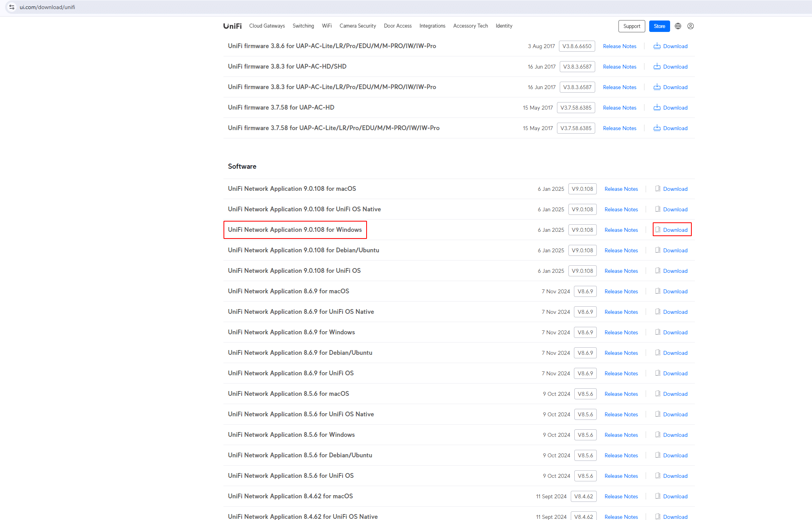This screenshot has height=520, width=812.
Task: Open the Integrations menu
Action: [432, 26]
